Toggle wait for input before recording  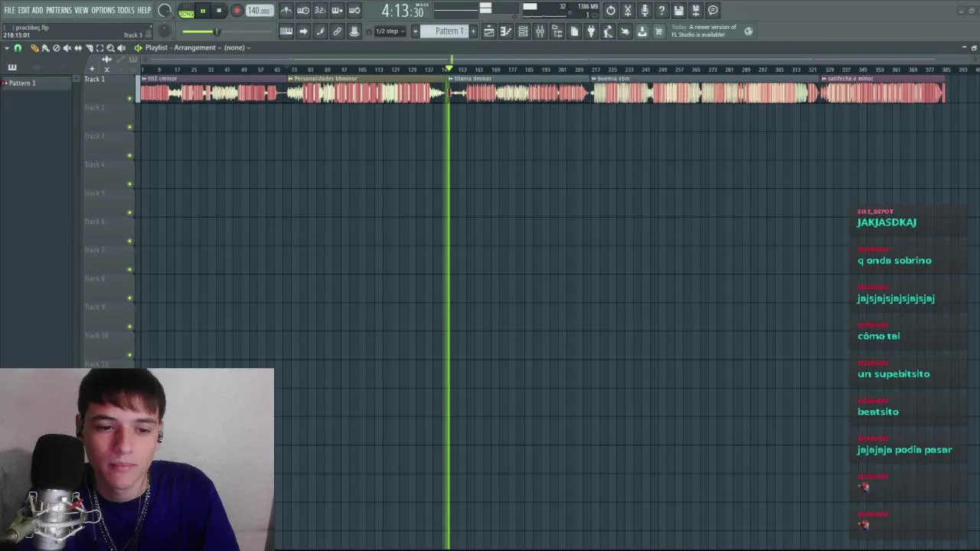(303, 11)
